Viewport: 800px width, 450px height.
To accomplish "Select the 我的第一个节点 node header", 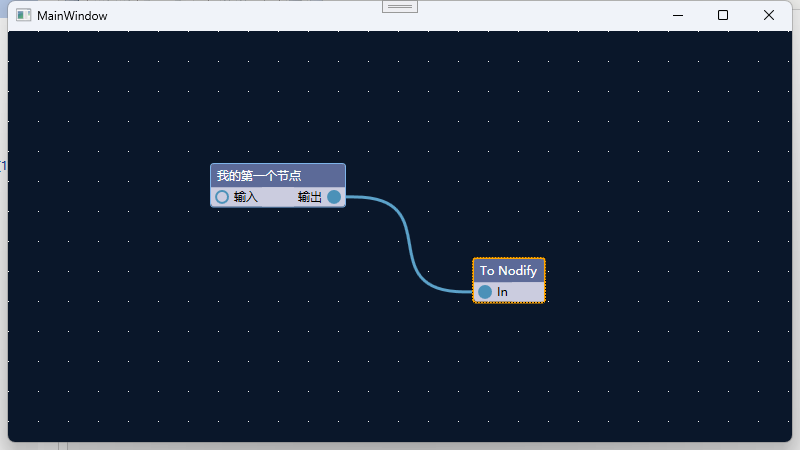I will point(278,176).
